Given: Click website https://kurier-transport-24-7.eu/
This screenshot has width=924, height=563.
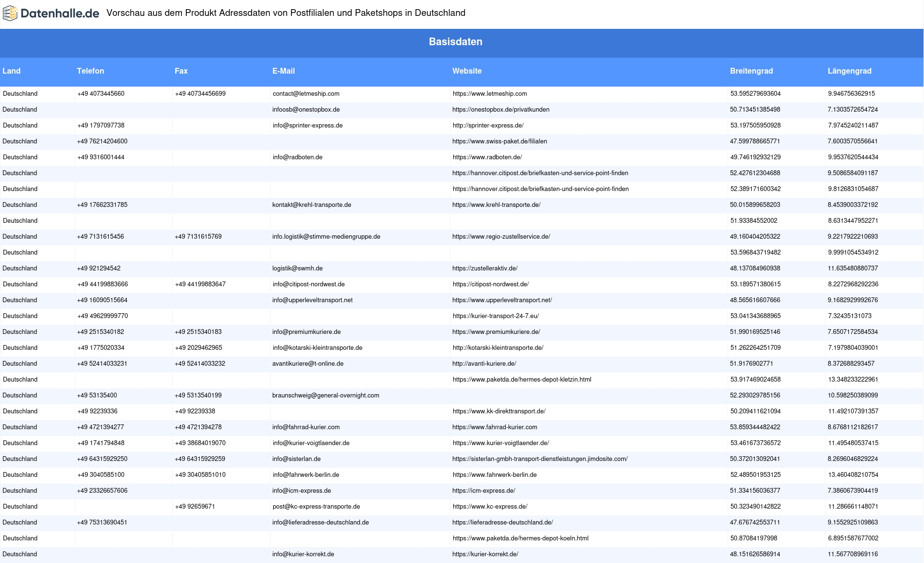Looking at the screenshot, I should (x=496, y=316).
